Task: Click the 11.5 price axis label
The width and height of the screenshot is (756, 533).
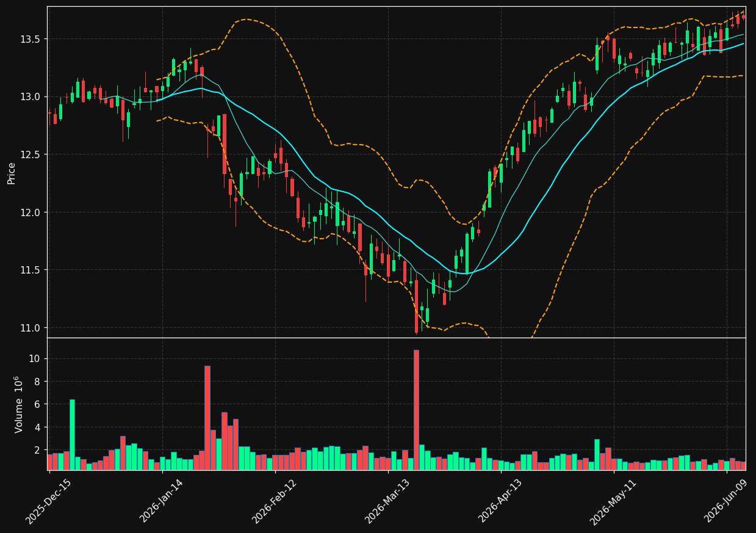Action: (31, 270)
